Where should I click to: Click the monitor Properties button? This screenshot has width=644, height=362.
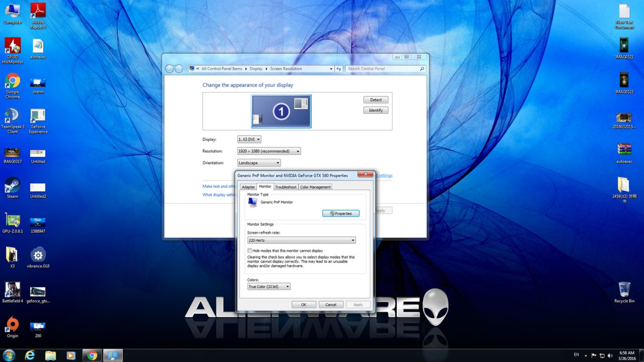click(341, 214)
